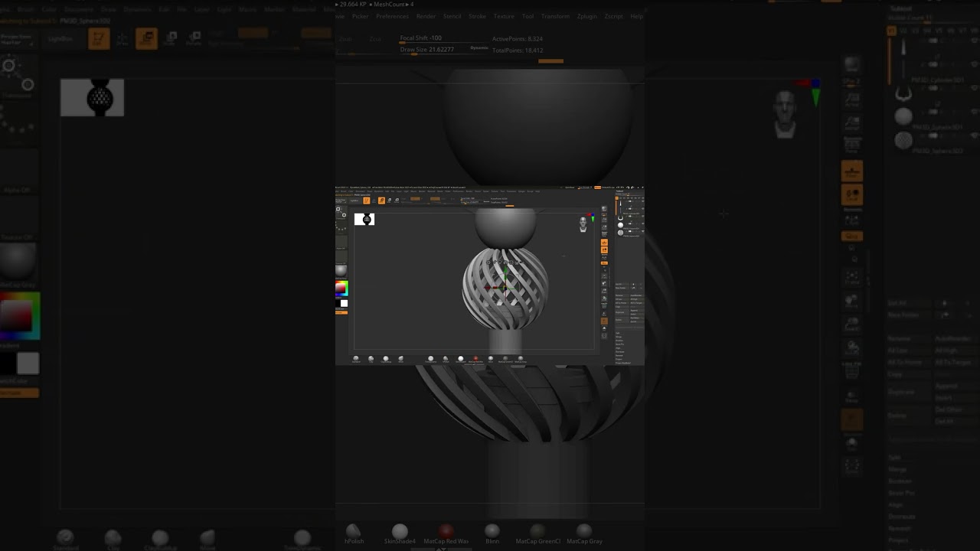
Task: Select the Move brush in dimmed bottom shelf
Action: pyautogui.click(x=207, y=540)
